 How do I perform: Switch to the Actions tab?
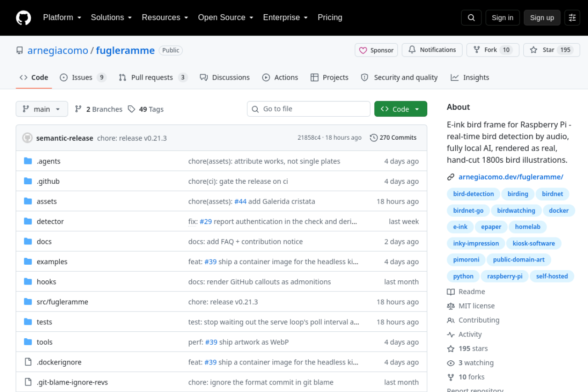tap(280, 77)
